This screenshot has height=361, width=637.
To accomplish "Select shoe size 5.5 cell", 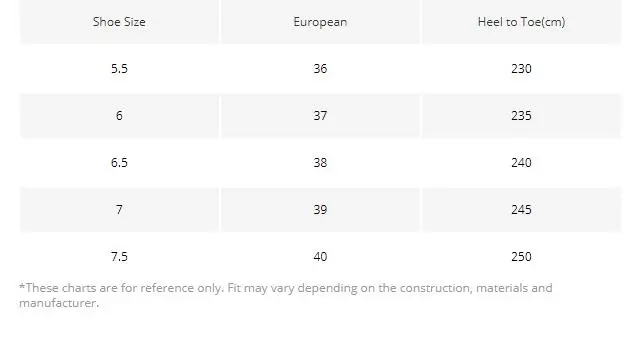I will tap(119, 69).
